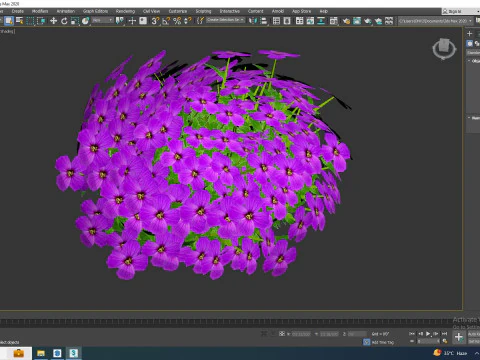Viewport: 480px width, 360px height.
Task: Click the Z coordinate field
Action: pyautogui.click(x=357, y=334)
